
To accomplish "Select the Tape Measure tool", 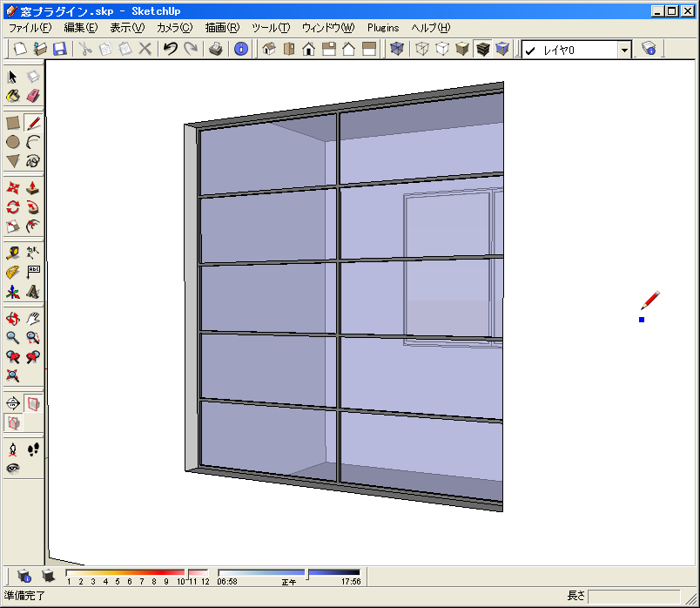I will coord(13,253).
